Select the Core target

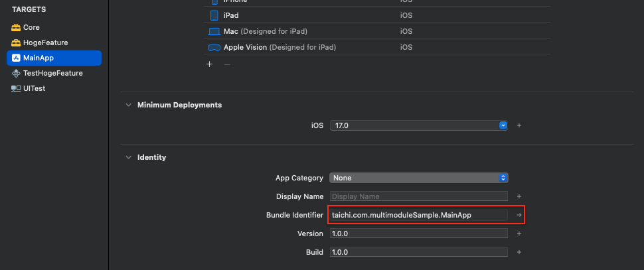point(54,27)
